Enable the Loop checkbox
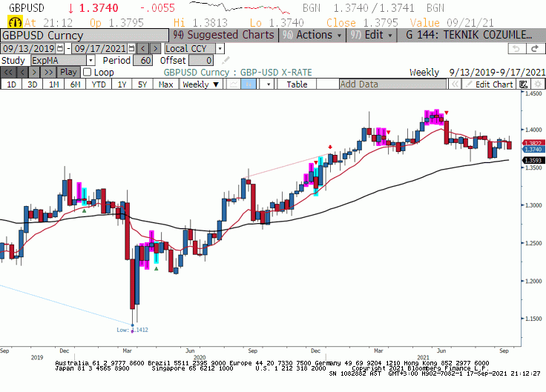This screenshot has height=392, width=546. point(88,72)
